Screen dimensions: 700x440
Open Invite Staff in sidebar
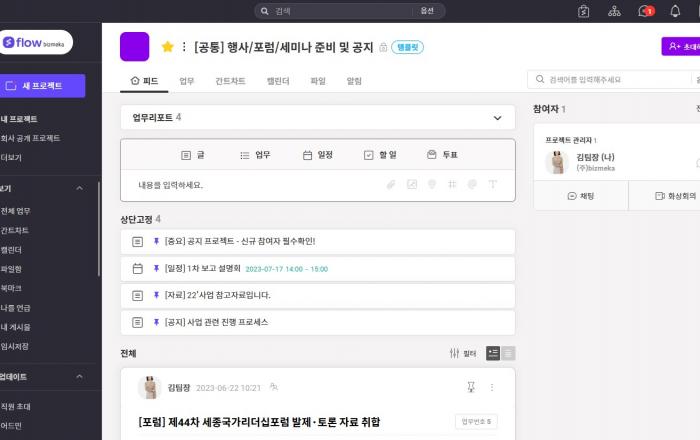tap(15, 407)
